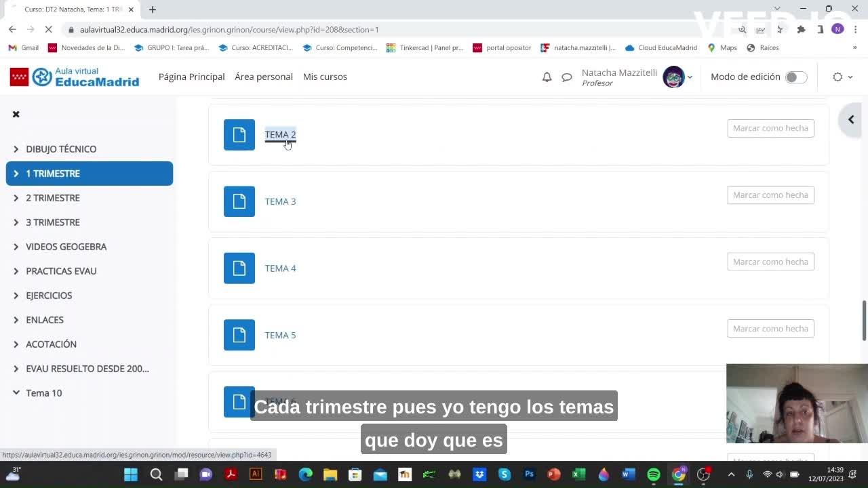Stop loading the page
The height and width of the screenshot is (488, 868).
pyautogui.click(x=49, y=30)
